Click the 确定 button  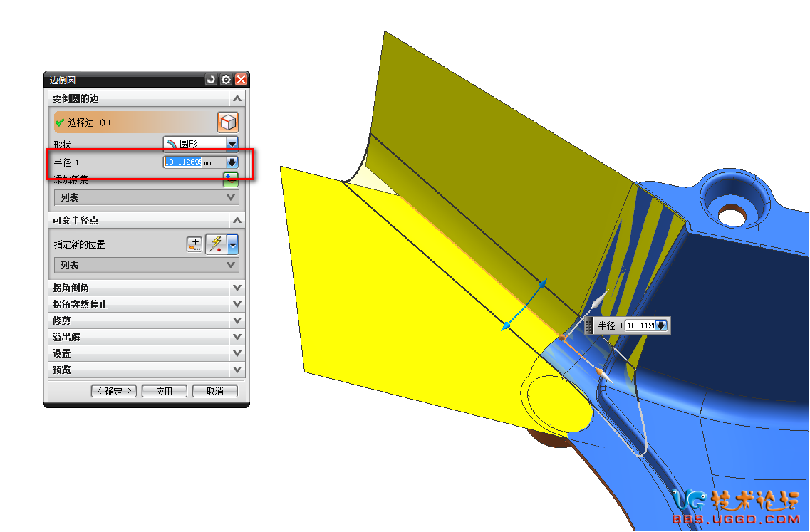coord(113,391)
